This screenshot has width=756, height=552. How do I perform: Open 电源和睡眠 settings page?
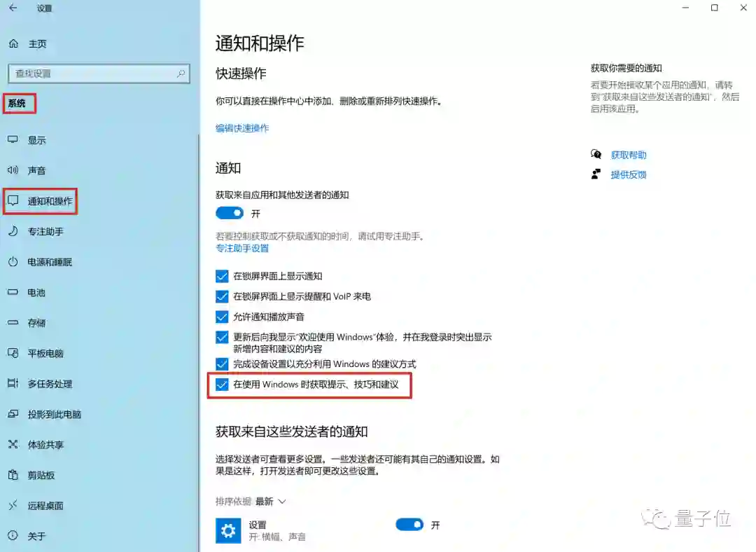pos(50,261)
